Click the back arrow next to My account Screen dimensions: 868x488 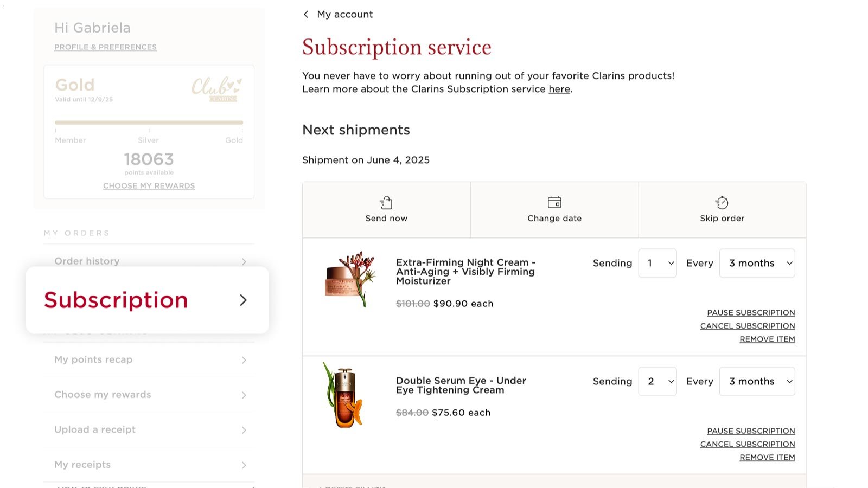click(306, 14)
